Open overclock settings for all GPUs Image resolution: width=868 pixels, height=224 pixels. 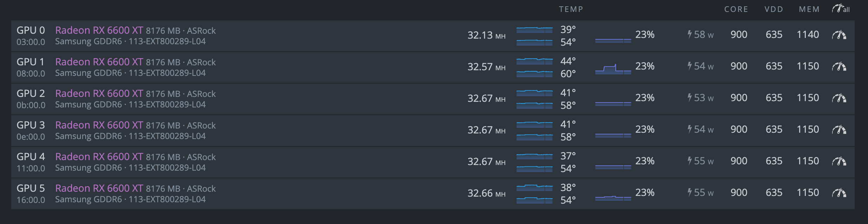click(841, 9)
